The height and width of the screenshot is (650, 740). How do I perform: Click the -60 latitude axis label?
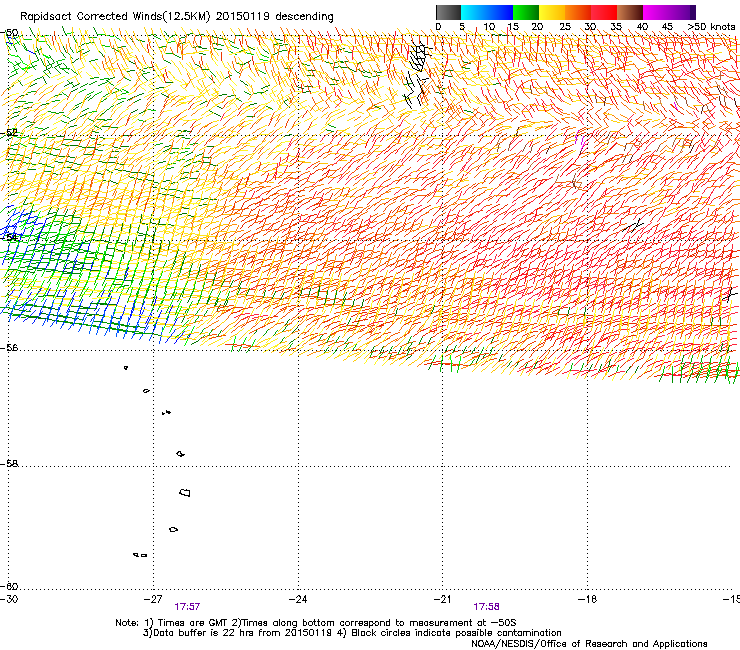point(8,586)
